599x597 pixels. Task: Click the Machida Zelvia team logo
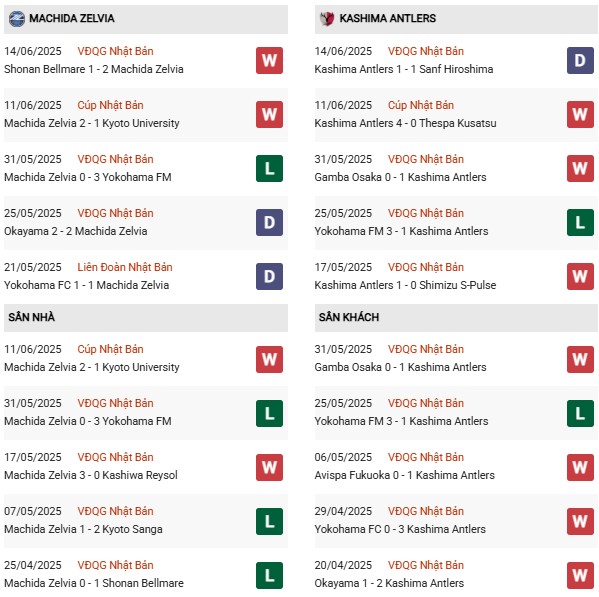point(17,19)
